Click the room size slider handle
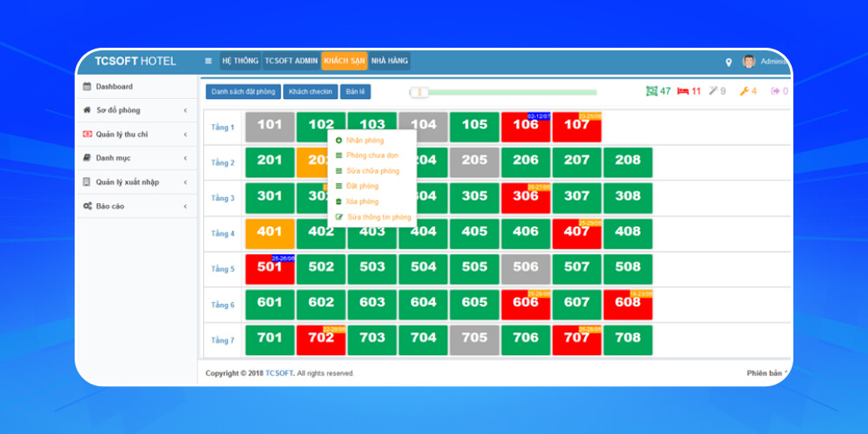Image resolution: width=868 pixels, height=434 pixels. point(418,92)
